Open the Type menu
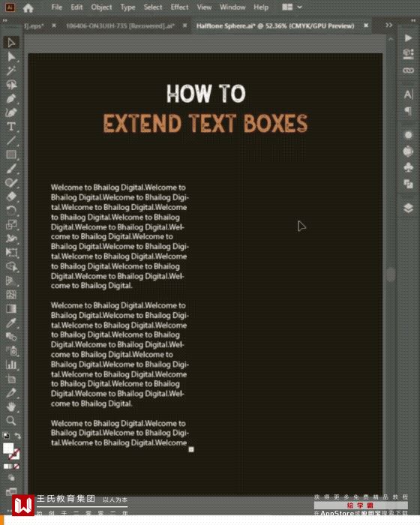This screenshot has height=525, width=420. point(127,7)
